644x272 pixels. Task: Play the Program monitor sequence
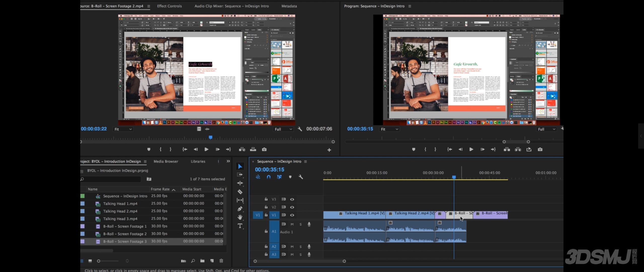pos(471,149)
